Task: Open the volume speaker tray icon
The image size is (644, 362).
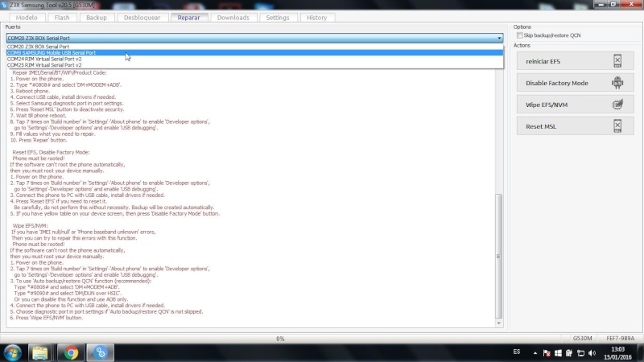Action: (592, 353)
